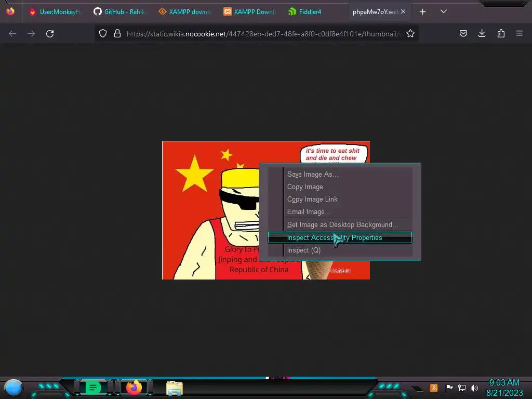Click the orange Java tray icon
This screenshot has height=399, width=532.
[434, 388]
